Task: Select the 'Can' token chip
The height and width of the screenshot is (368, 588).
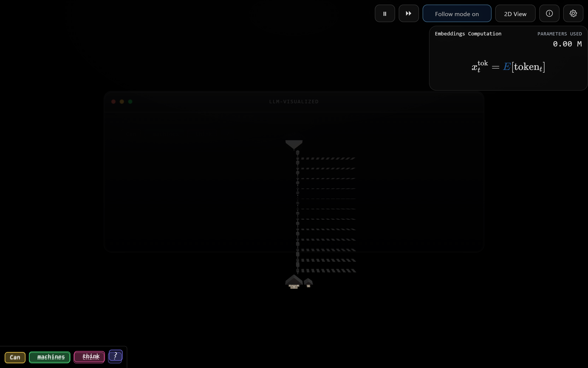Action: [x=15, y=357]
